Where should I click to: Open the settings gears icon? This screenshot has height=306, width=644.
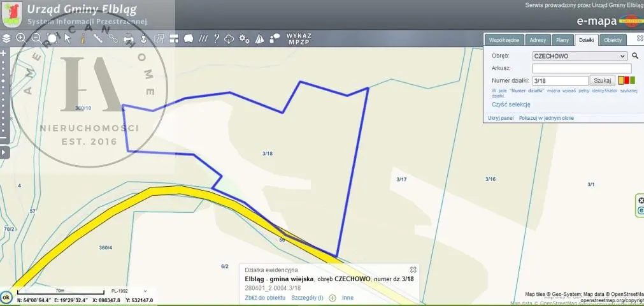click(x=244, y=38)
